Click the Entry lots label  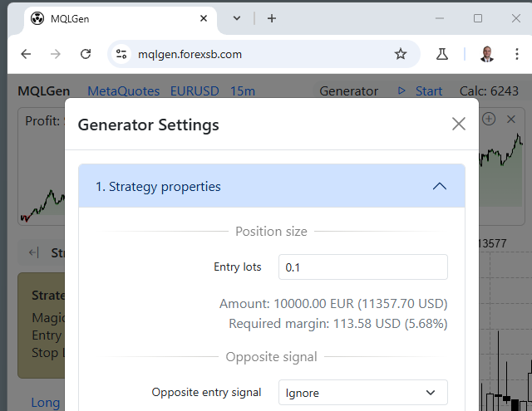coord(237,267)
